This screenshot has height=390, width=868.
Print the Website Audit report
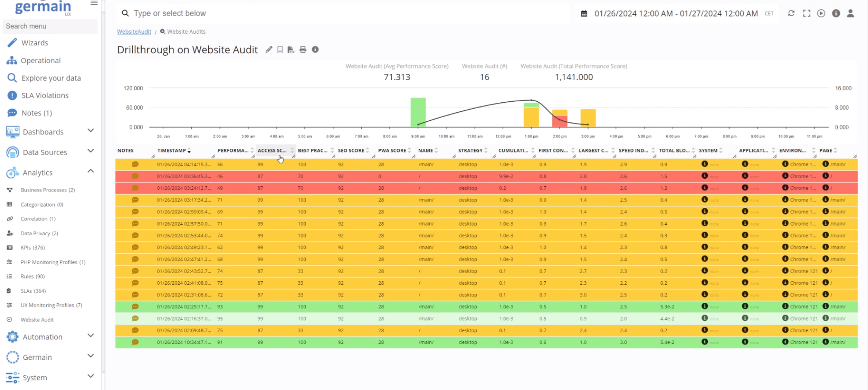pos(302,49)
